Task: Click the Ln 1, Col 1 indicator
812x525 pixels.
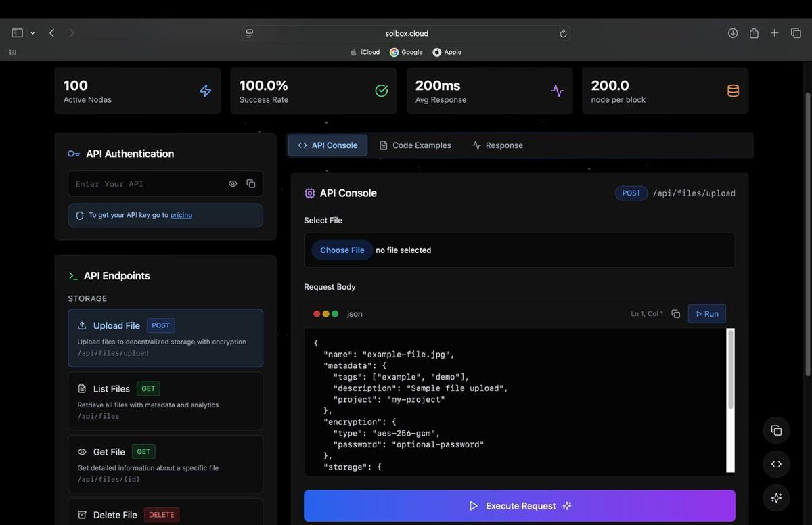Action: (647, 314)
